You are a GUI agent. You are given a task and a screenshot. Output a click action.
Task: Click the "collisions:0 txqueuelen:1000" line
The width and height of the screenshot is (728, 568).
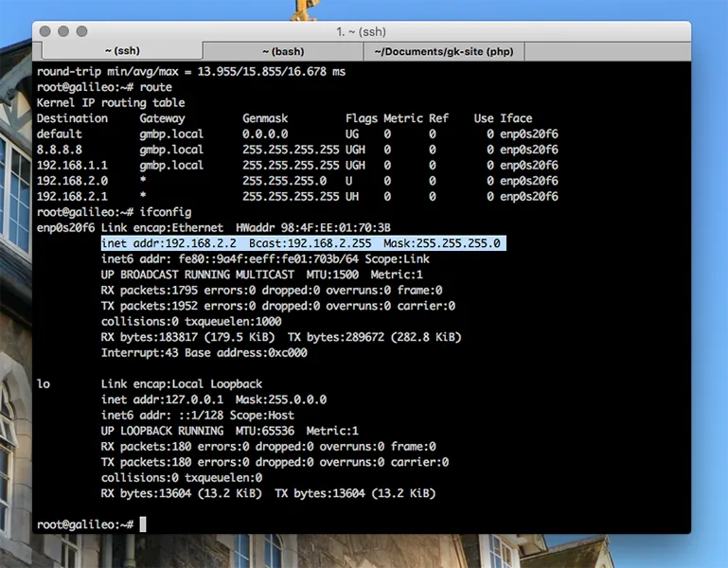pos(191,321)
